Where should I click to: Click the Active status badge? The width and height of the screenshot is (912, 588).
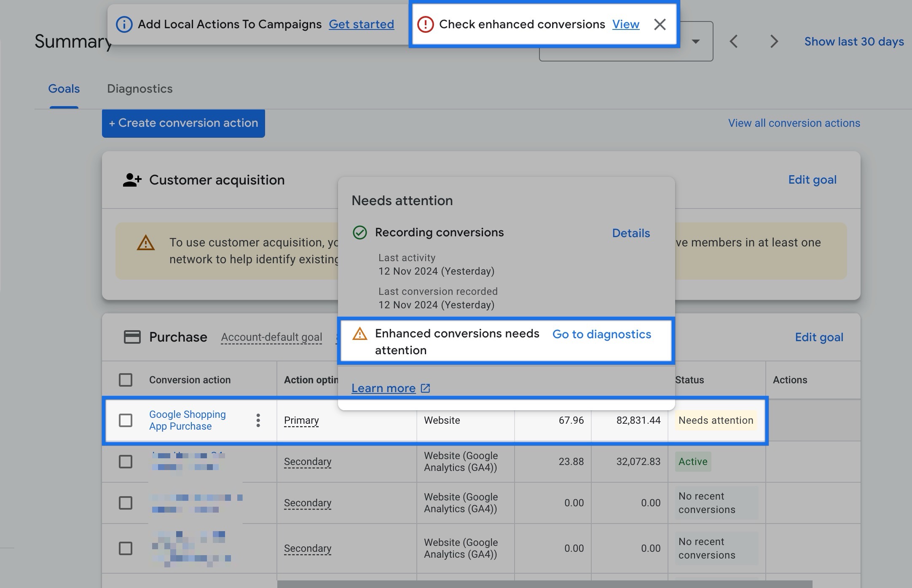693,462
